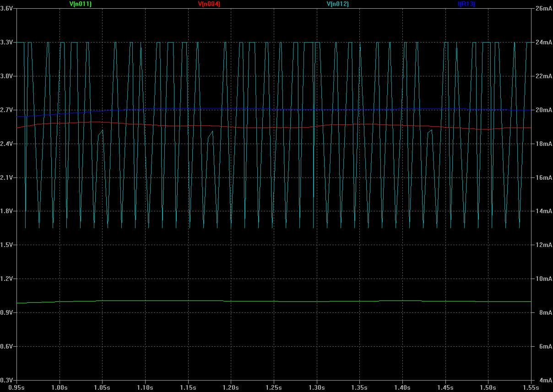Click the 0.95s time axis label
The width and height of the screenshot is (553, 392).
17,387
